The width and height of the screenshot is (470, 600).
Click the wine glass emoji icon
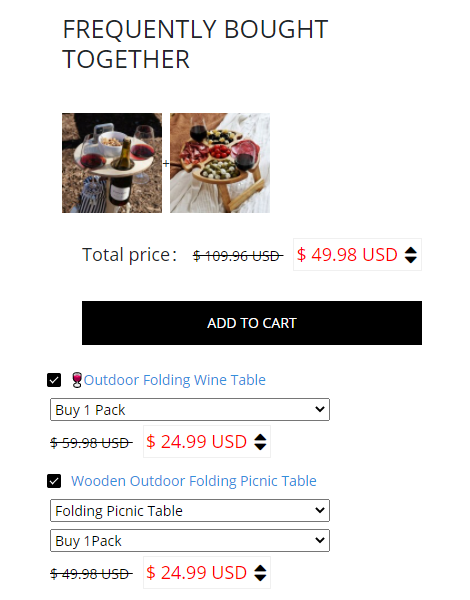tap(77, 380)
